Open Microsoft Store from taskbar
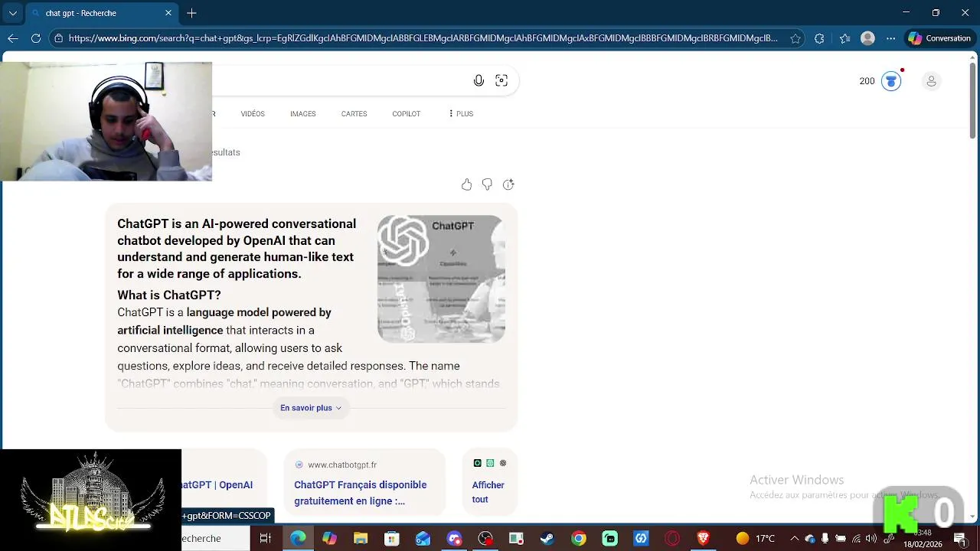Viewport: 980px width, 551px height. (392, 539)
